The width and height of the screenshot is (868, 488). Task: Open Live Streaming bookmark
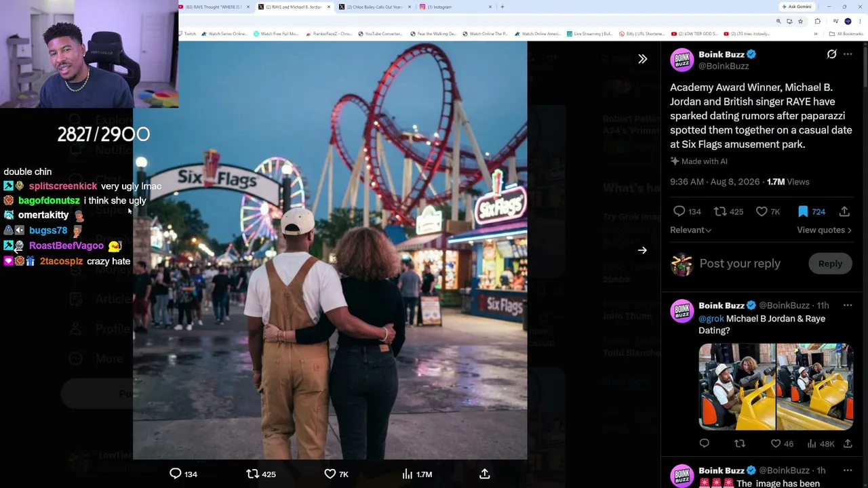tap(590, 34)
